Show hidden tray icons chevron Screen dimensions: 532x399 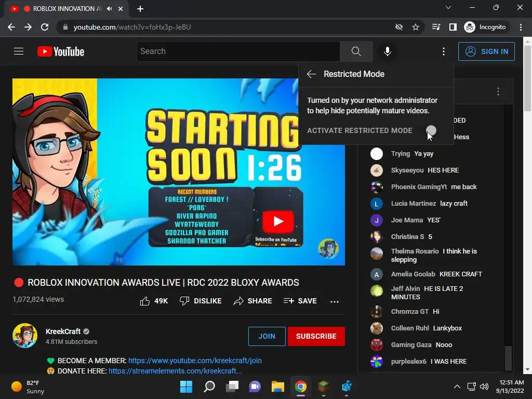coord(457,387)
